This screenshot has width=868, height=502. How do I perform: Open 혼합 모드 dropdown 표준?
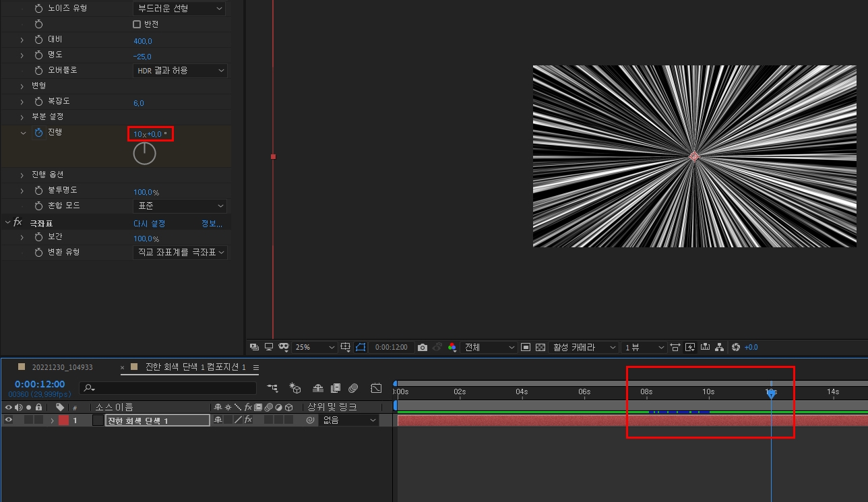click(x=179, y=206)
